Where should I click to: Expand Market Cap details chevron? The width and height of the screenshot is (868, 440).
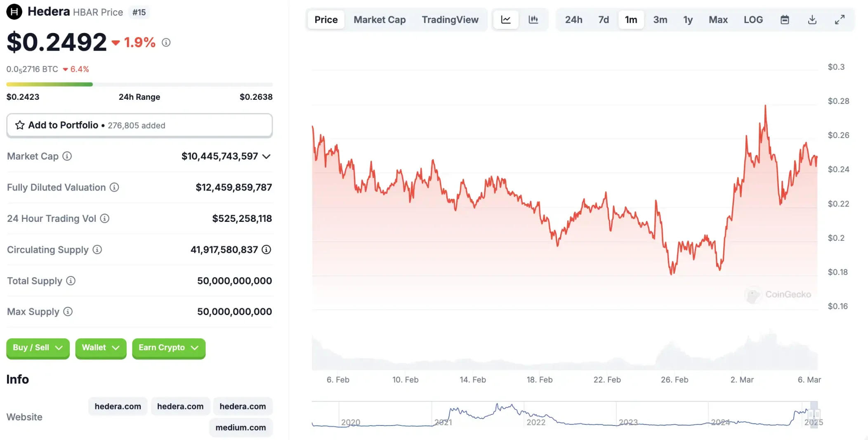[x=267, y=156]
